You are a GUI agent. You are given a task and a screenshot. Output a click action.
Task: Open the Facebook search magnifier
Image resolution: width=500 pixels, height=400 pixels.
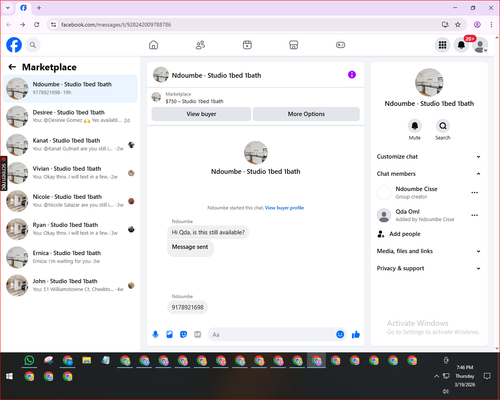(33, 45)
